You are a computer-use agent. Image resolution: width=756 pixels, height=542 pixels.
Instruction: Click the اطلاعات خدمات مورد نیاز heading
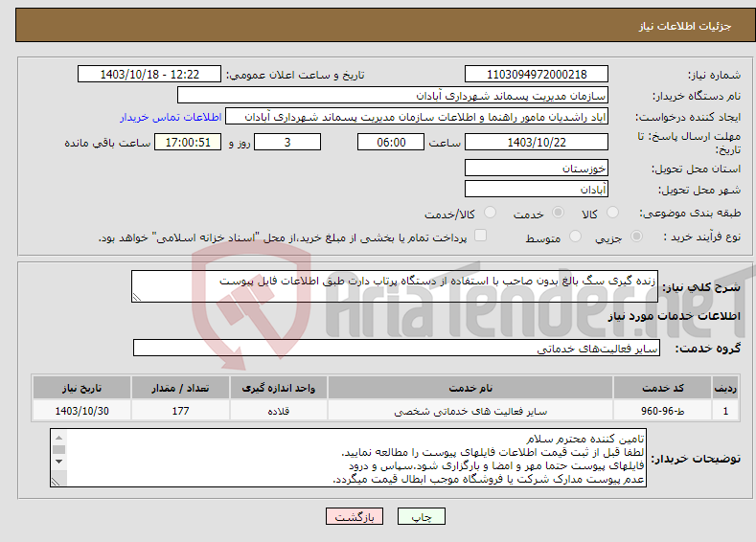point(674,316)
